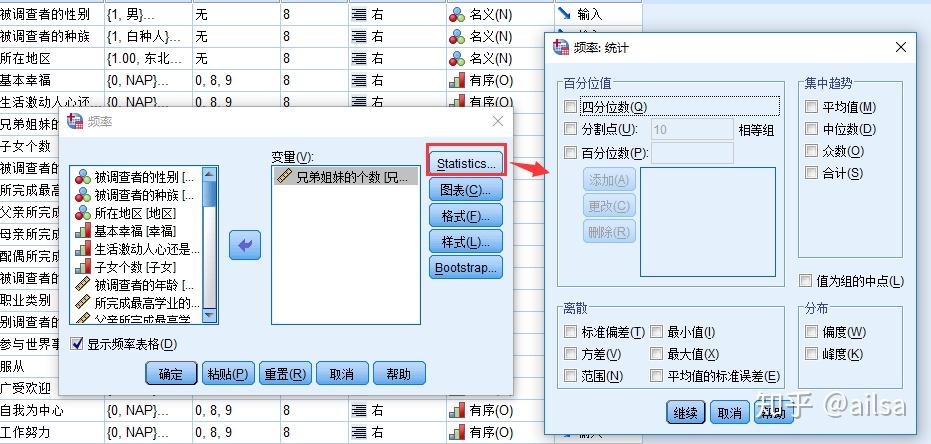Select 基本幸福 [幸福] ordinal variable in source list
Screen dimensions: 931x444
137,231
